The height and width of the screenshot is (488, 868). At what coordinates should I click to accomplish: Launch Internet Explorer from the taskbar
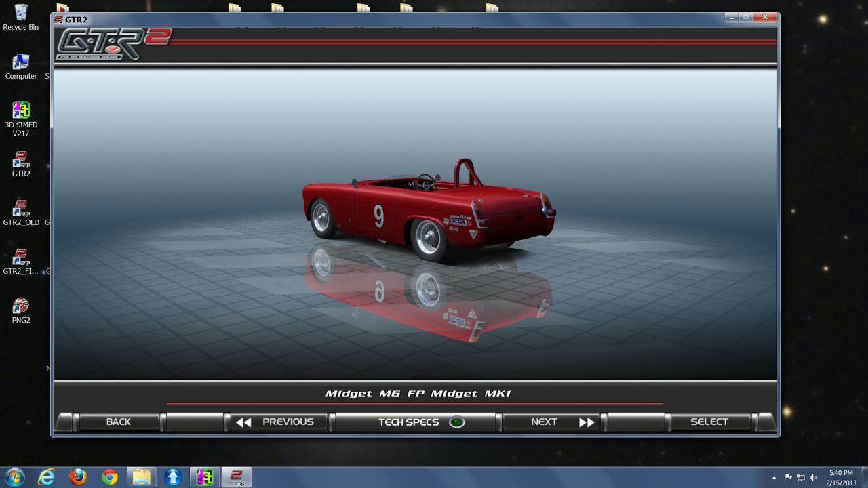tap(46, 477)
